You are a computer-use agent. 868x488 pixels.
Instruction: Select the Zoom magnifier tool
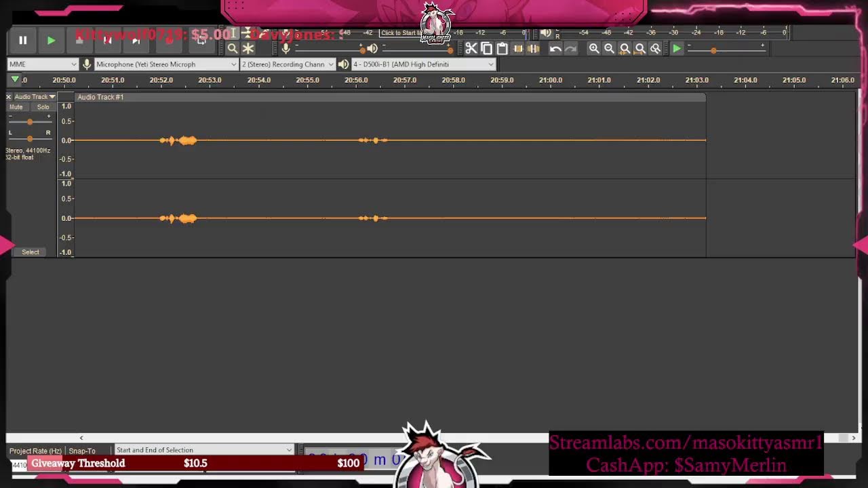[233, 48]
